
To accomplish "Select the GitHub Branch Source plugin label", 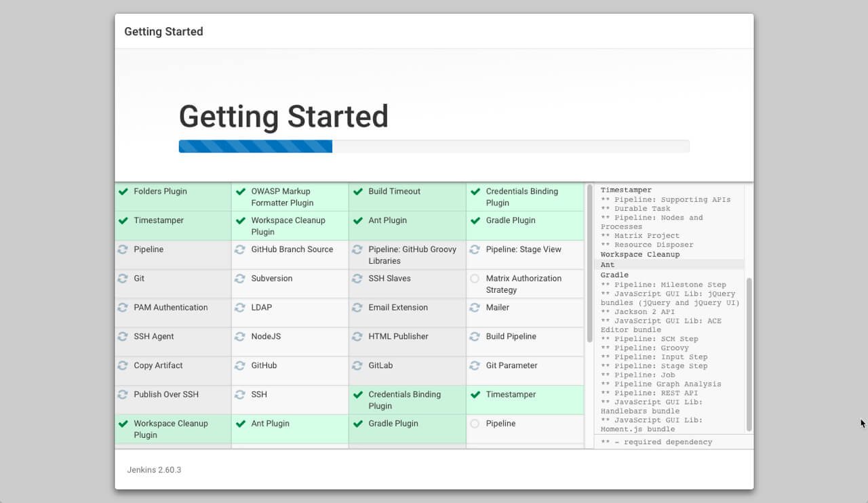I will click(292, 249).
